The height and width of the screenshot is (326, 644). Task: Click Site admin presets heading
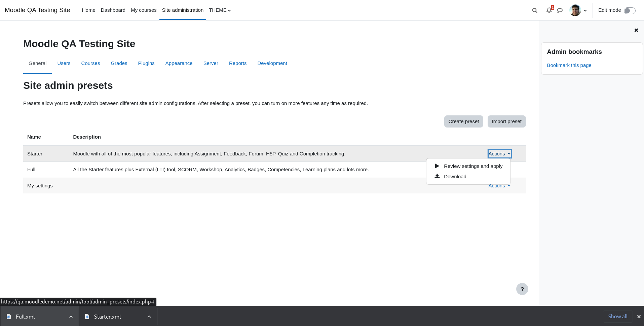click(68, 85)
